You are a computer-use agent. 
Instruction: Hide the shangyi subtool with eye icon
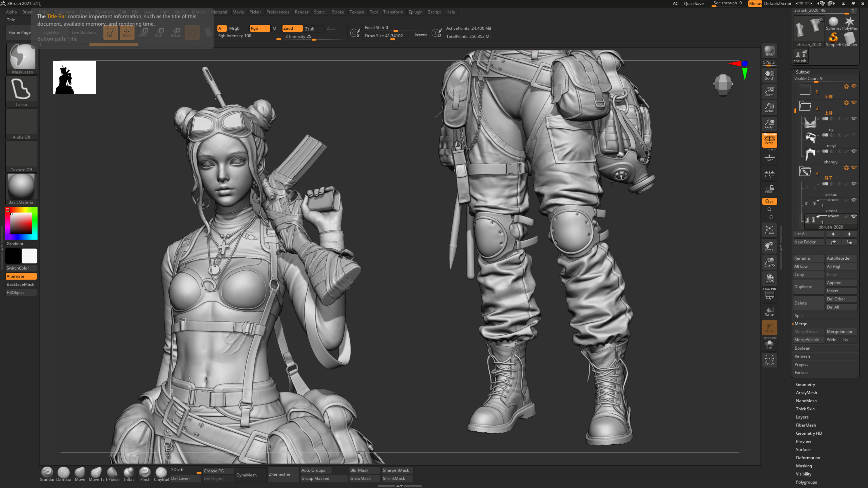854,151
